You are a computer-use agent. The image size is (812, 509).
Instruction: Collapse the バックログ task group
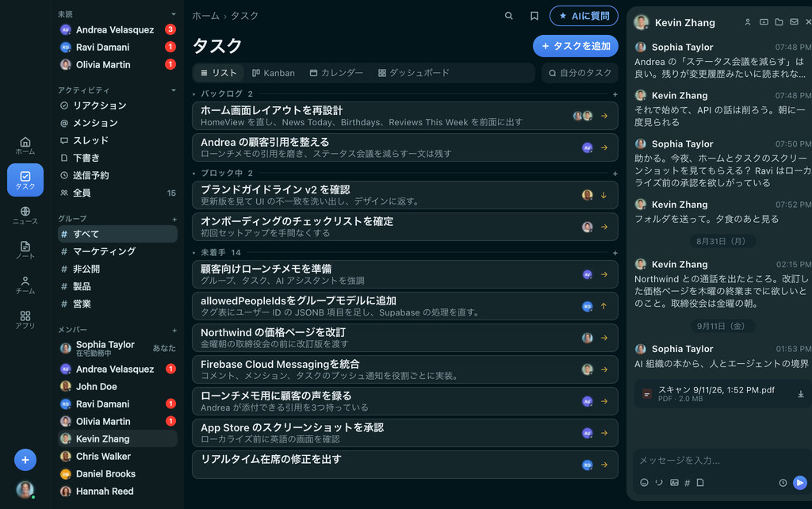click(194, 94)
